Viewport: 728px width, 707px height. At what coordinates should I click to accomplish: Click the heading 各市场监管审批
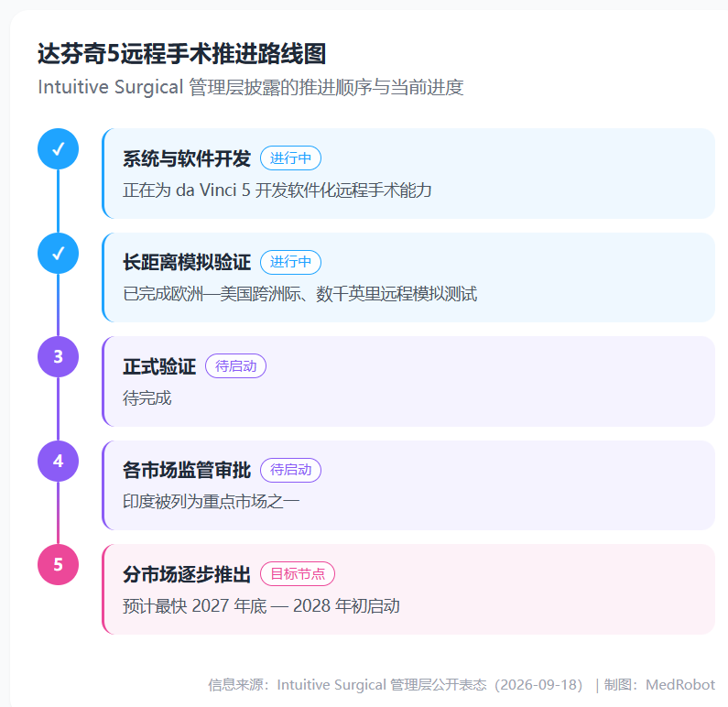click(x=187, y=470)
